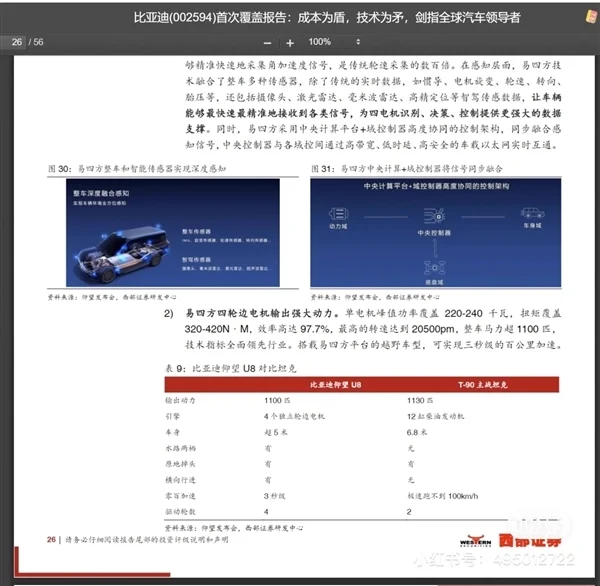This screenshot has height=586, width=600.
Task: Click the 超 5 米 table cell
Action: tap(275, 433)
